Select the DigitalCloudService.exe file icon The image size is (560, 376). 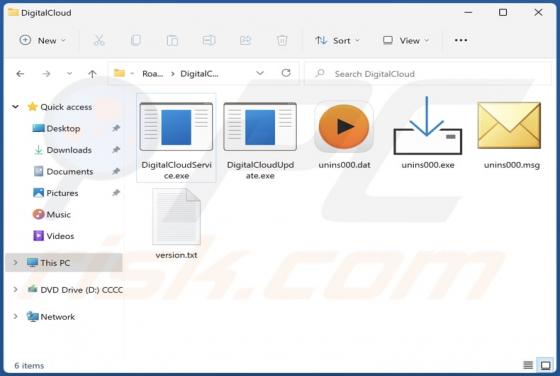(176, 126)
